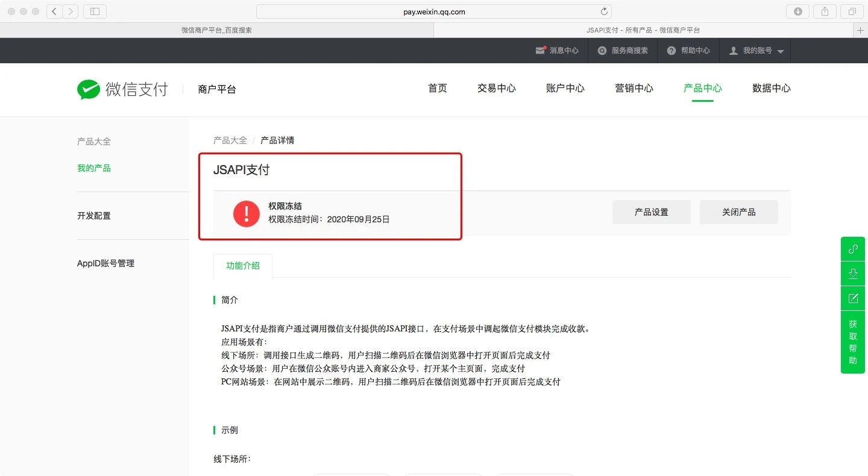Select the JSAPI支付 - 所有产品 browser tab
The width and height of the screenshot is (868, 476).
click(x=643, y=30)
